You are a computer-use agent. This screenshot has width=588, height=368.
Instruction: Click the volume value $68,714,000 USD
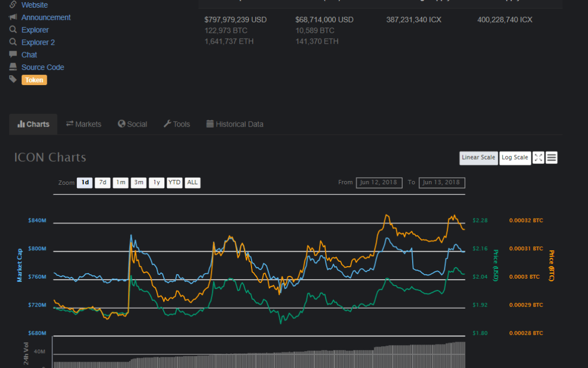(x=324, y=20)
